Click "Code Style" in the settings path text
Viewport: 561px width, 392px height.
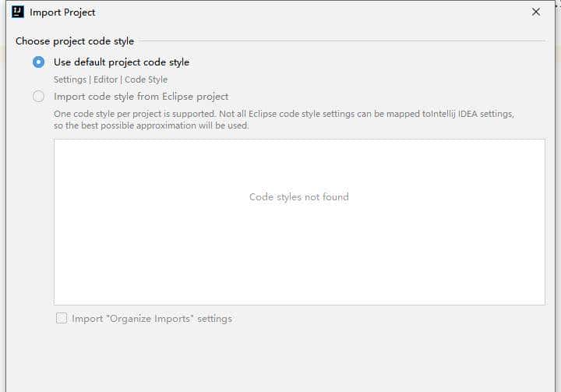click(x=146, y=79)
